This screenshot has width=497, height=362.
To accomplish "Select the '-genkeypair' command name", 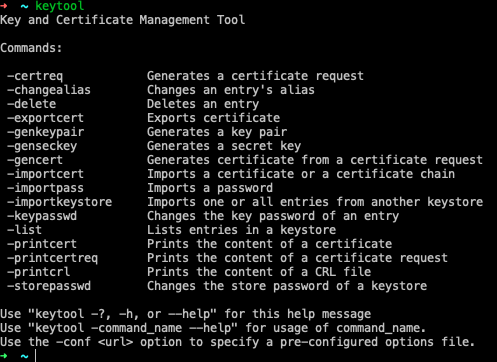I will pyautogui.click(x=45, y=132).
